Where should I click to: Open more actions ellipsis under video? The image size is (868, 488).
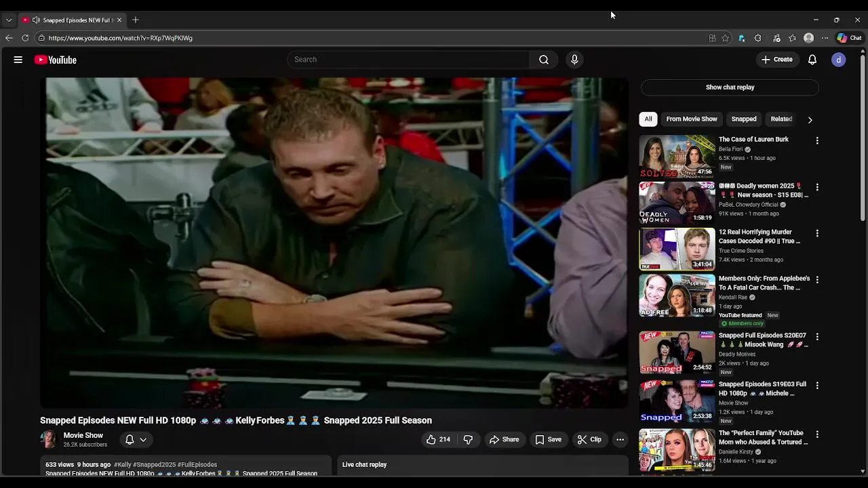(620, 439)
